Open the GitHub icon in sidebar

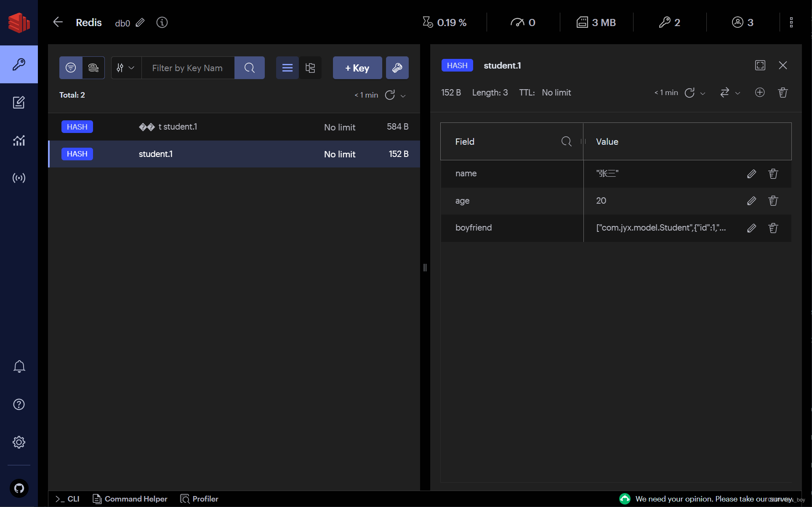(19, 488)
